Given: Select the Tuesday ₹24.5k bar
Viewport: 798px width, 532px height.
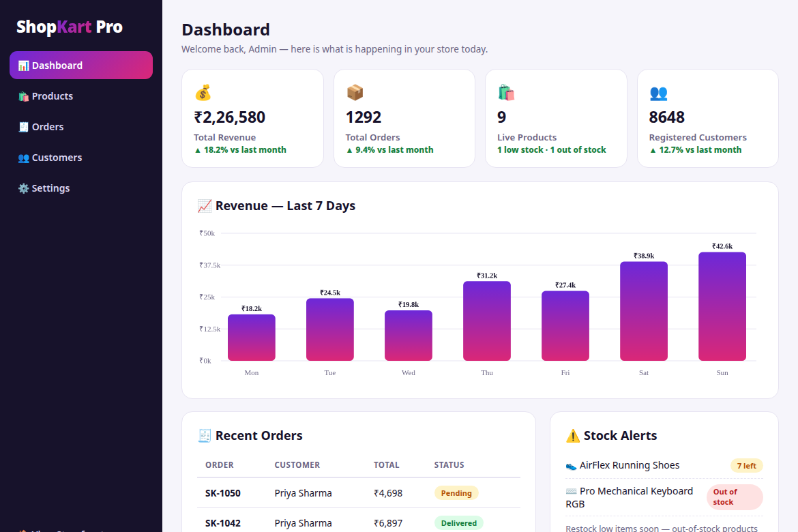Looking at the screenshot, I should (x=330, y=329).
